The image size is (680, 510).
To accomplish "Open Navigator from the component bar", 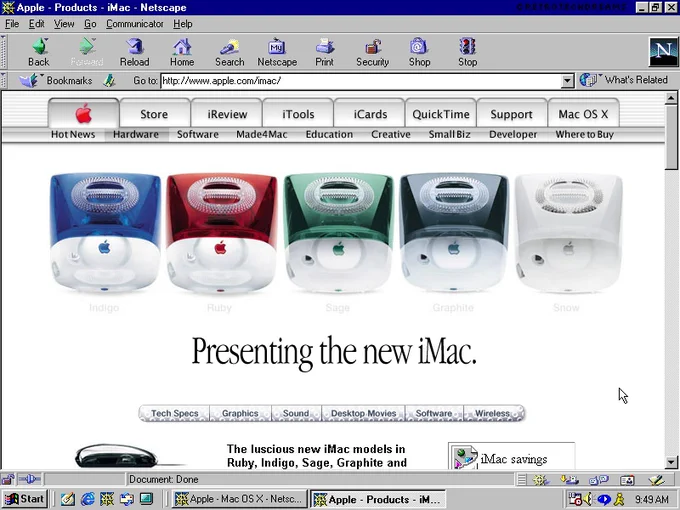I will [x=541, y=480].
